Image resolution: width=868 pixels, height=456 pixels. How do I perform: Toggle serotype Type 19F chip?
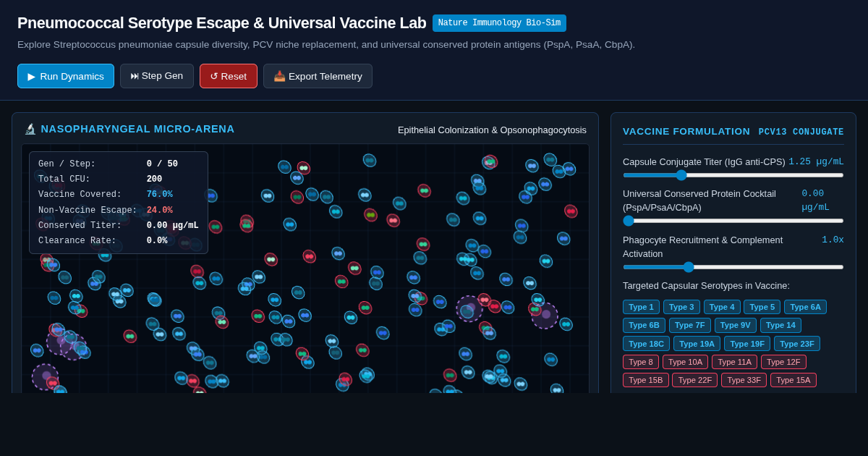point(747,344)
